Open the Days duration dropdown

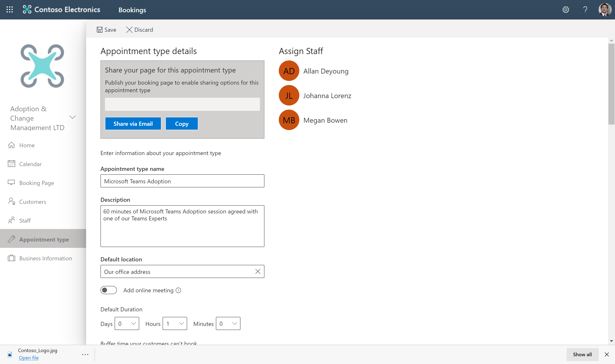point(127,323)
